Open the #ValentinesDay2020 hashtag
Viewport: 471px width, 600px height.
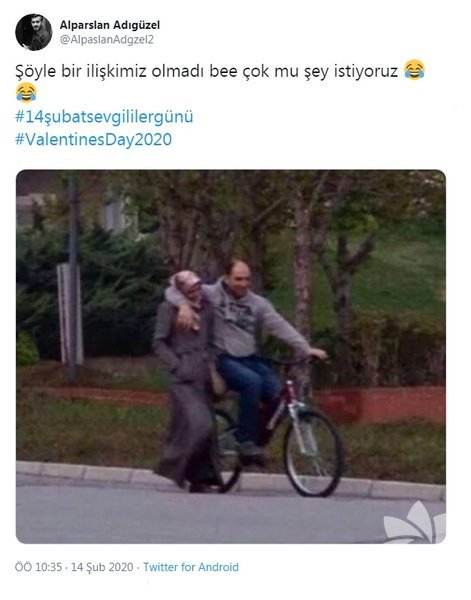(x=93, y=139)
